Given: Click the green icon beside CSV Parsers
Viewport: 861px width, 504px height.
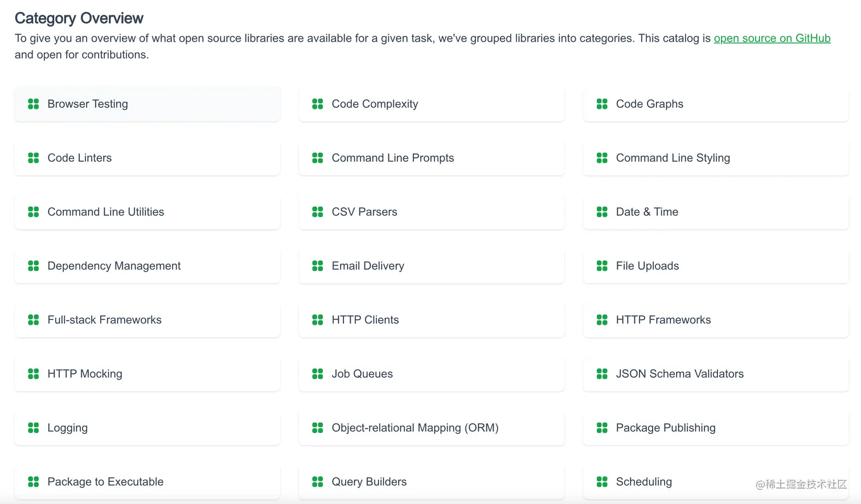Looking at the screenshot, I should pyautogui.click(x=318, y=212).
